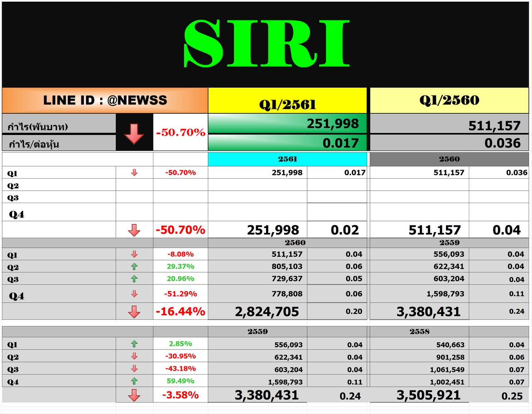Click the large red down arrow beside กำไร(พันบาท)

click(134, 134)
